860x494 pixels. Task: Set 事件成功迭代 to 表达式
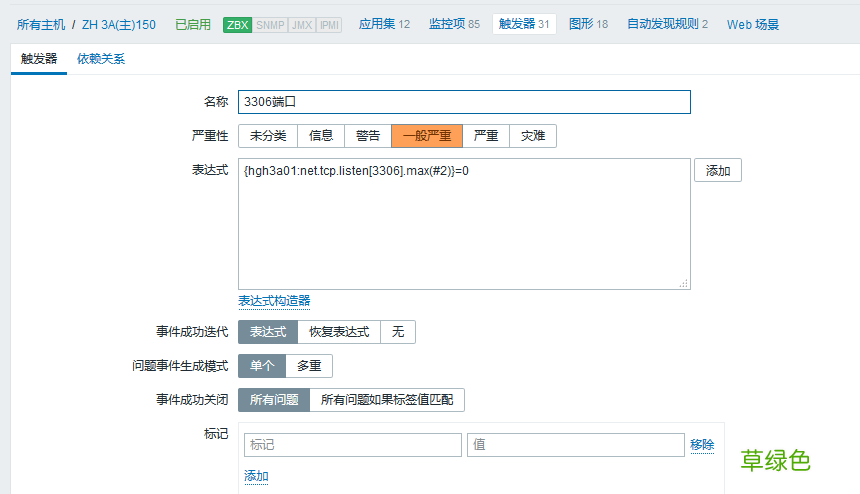[268, 332]
